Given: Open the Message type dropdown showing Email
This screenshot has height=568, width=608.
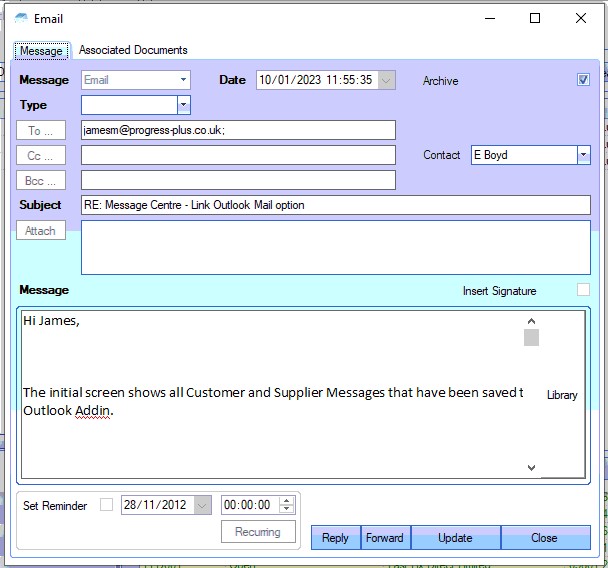Looking at the screenshot, I should 183,80.
